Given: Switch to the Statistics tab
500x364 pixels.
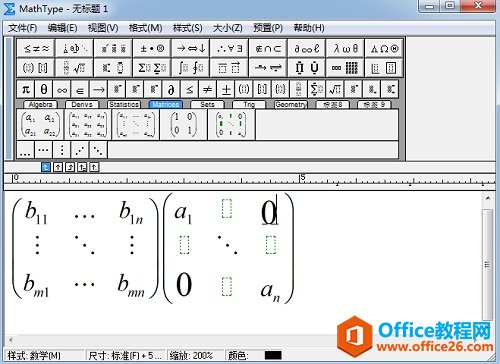Looking at the screenshot, I should (124, 105).
